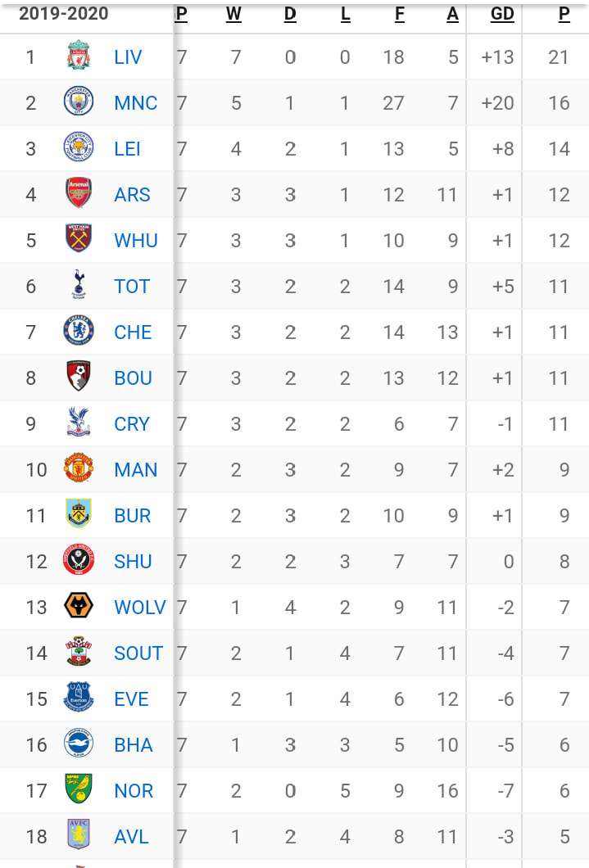Sort by F goals-for header
The width and height of the screenshot is (589, 868).
tap(400, 14)
